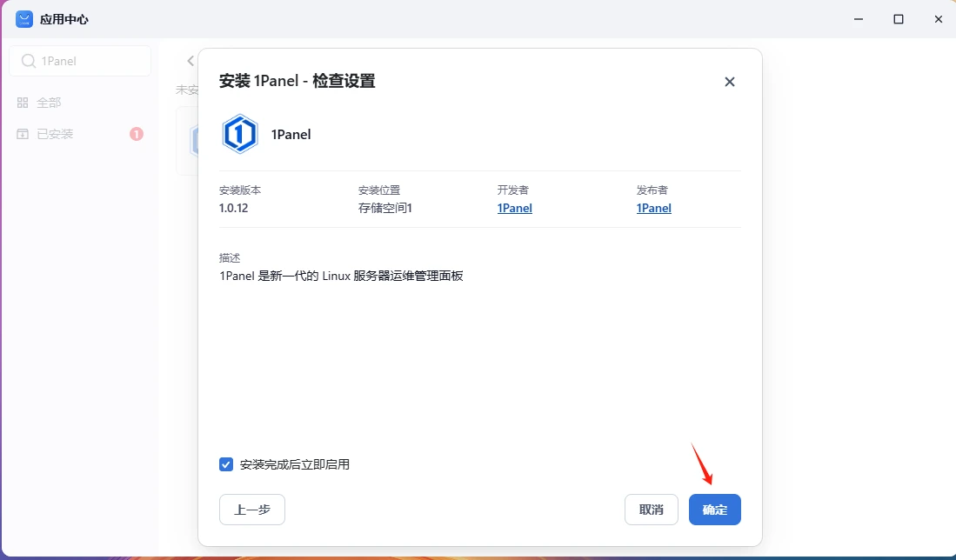Click the red notification badge on 已安装
This screenshot has width=956, height=560.
[137, 134]
